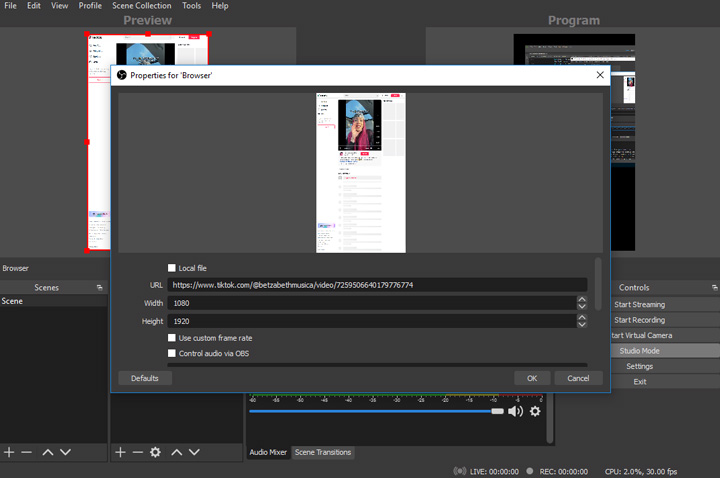Open source properties gear icon
720x478 pixels.
155,452
